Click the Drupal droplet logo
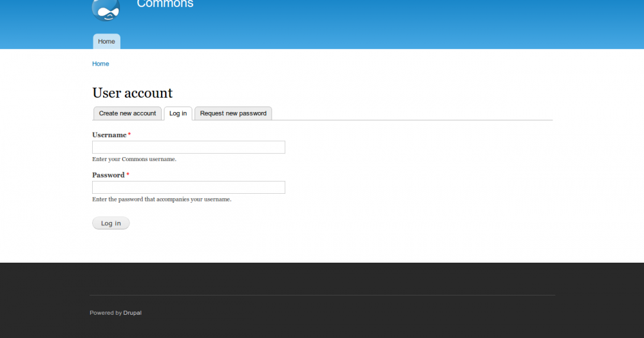Screen dimensions: 644x338 pyautogui.click(x=106, y=9)
